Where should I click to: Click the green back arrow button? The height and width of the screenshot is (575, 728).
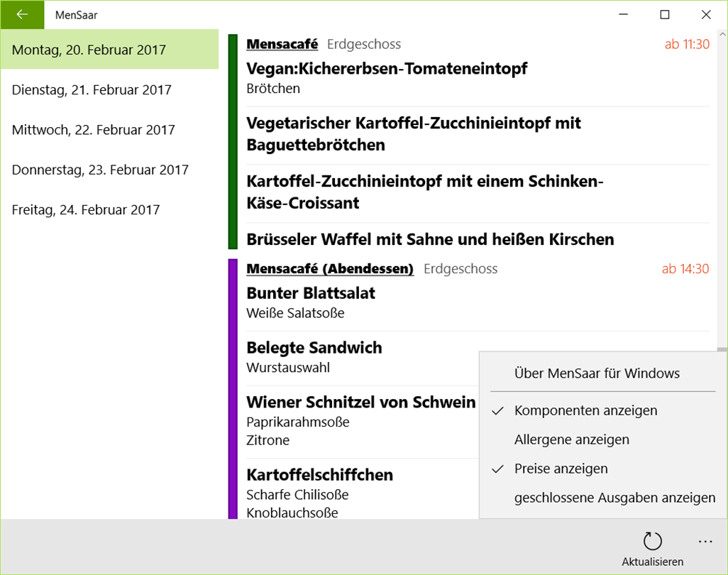click(22, 14)
